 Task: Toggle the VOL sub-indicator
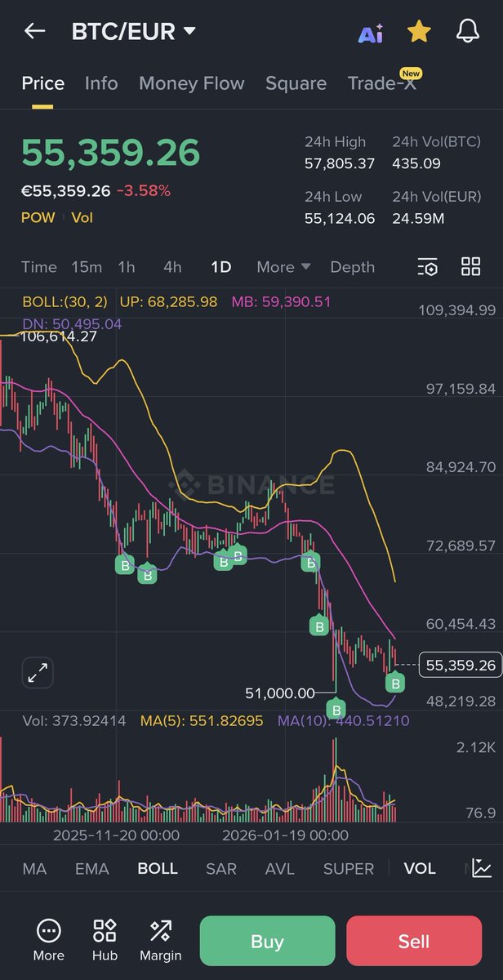(x=420, y=869)
